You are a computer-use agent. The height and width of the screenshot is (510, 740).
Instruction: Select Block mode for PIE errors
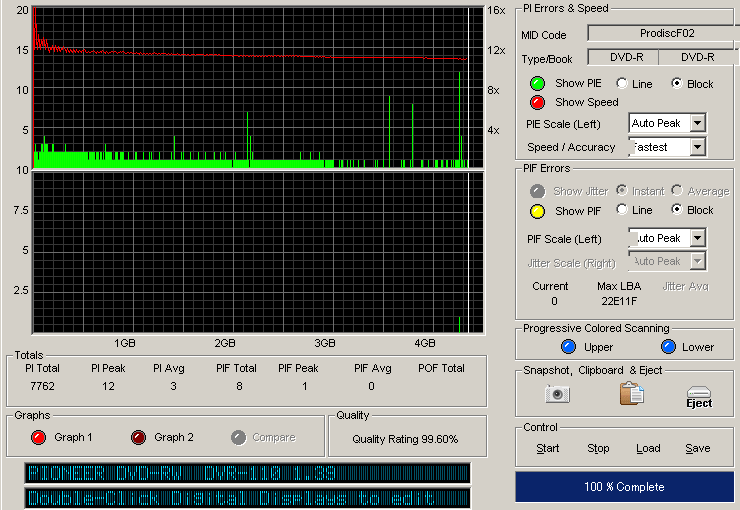click(677, 84)
